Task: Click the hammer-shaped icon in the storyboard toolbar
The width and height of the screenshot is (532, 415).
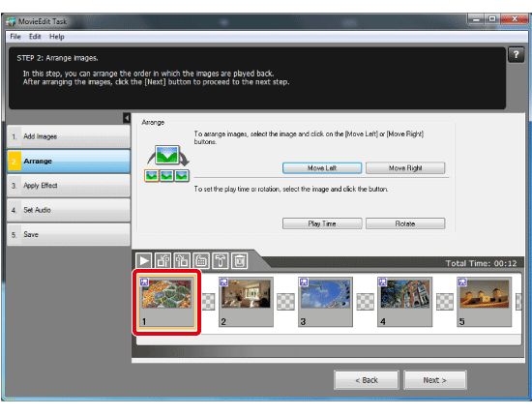Action: pos(221,260)
